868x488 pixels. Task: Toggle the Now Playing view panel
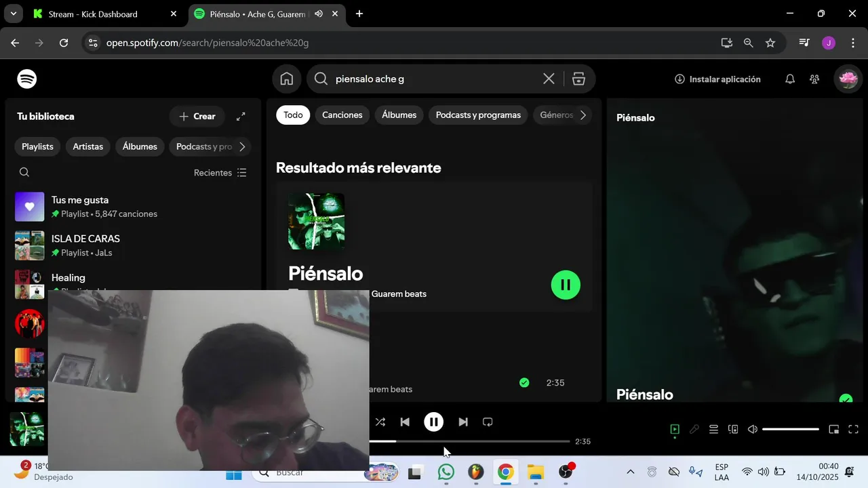675,429
